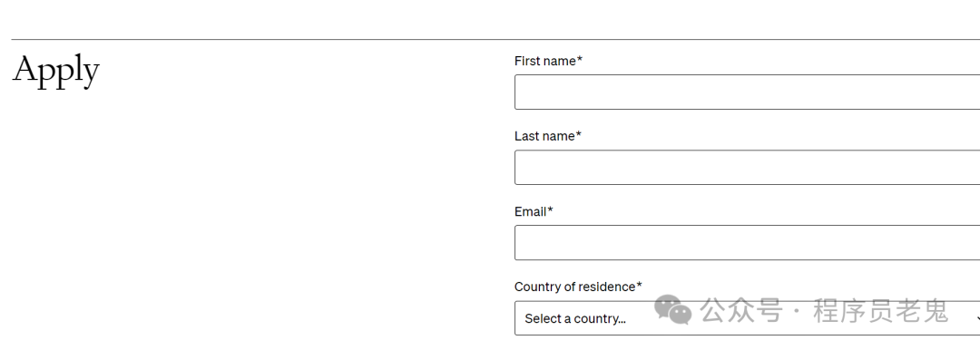Click the asterisk after Country of residence

640,286
